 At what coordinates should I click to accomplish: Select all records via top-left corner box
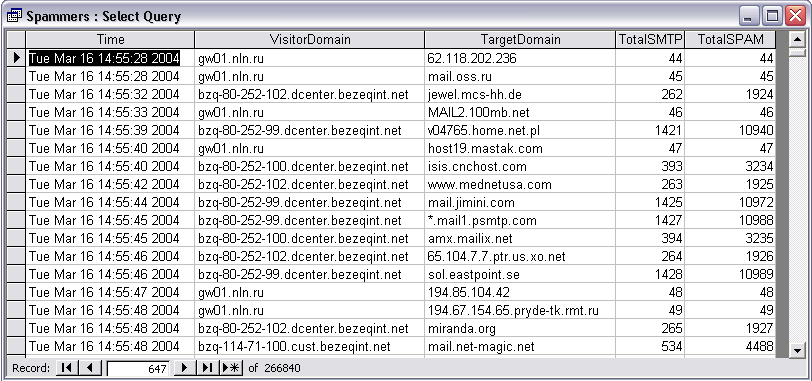coord(16,39)
